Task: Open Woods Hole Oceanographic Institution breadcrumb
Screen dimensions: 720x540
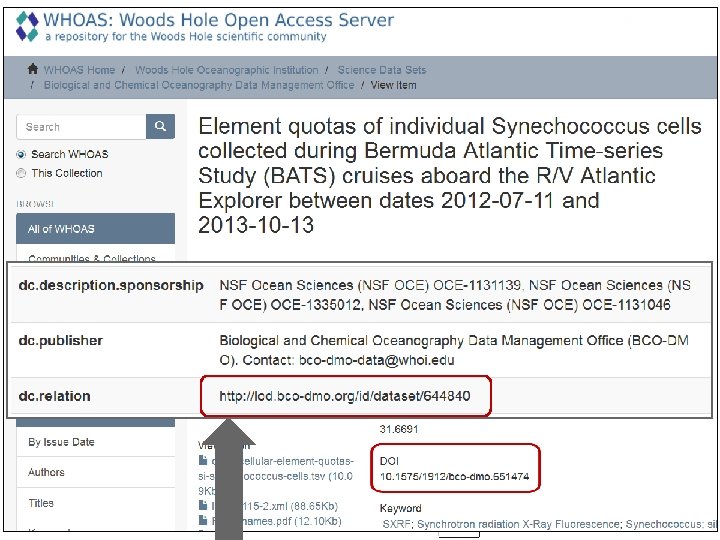Action: point(226,70)
